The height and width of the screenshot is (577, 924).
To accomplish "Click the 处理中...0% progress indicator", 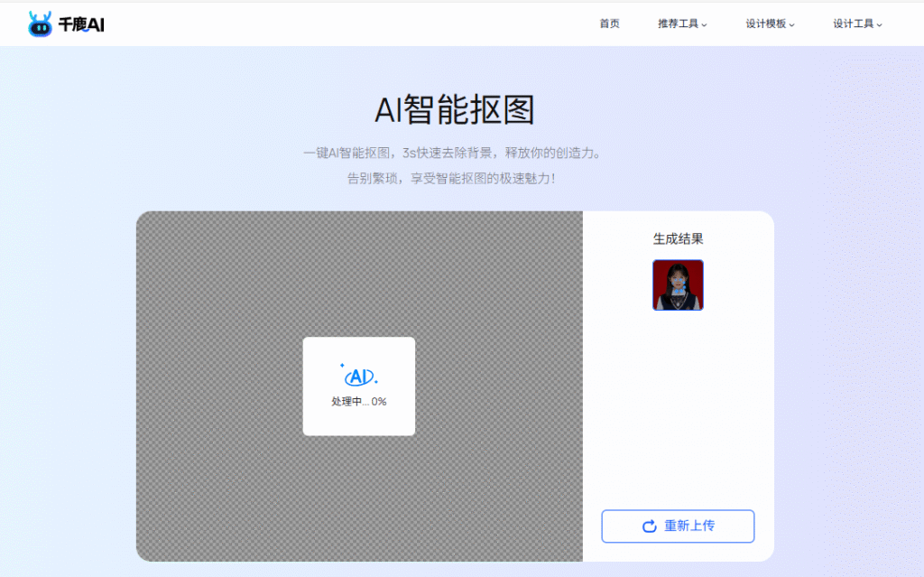I will tap(359, 401).
